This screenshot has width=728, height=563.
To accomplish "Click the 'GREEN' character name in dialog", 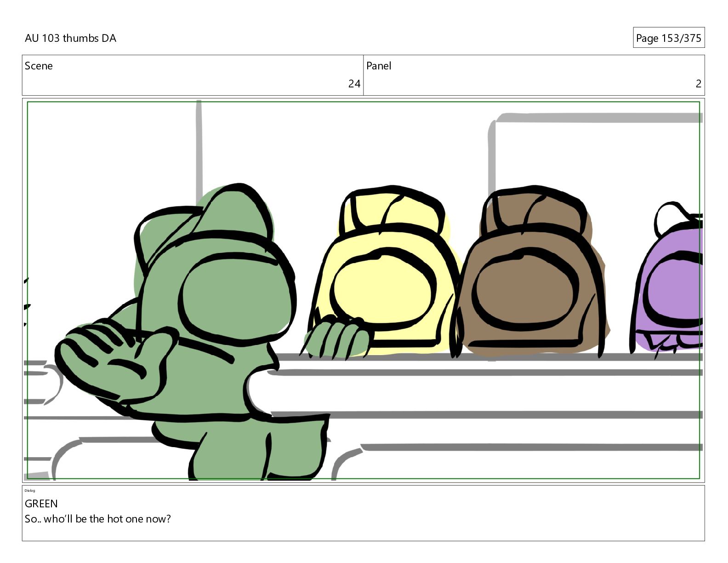I will pos(41,504).
